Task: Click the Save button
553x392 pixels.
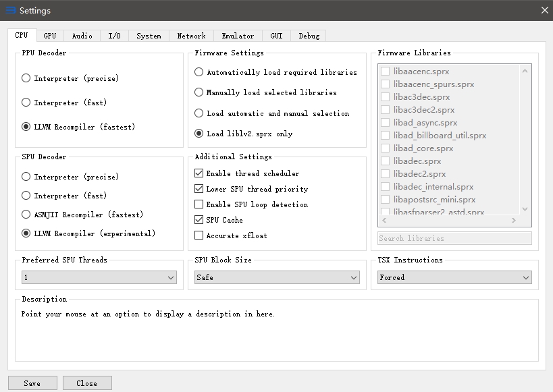Action: (x=32, y=383)
